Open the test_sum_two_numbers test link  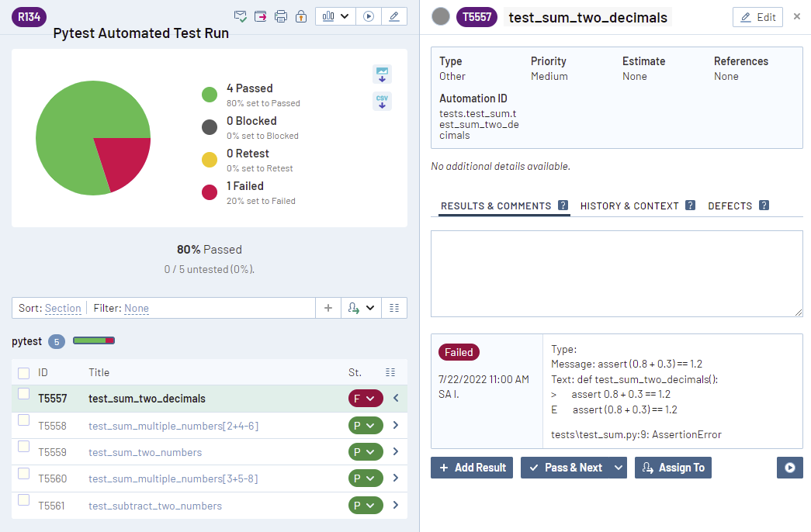pyautogui.click(x=145, y=452)
